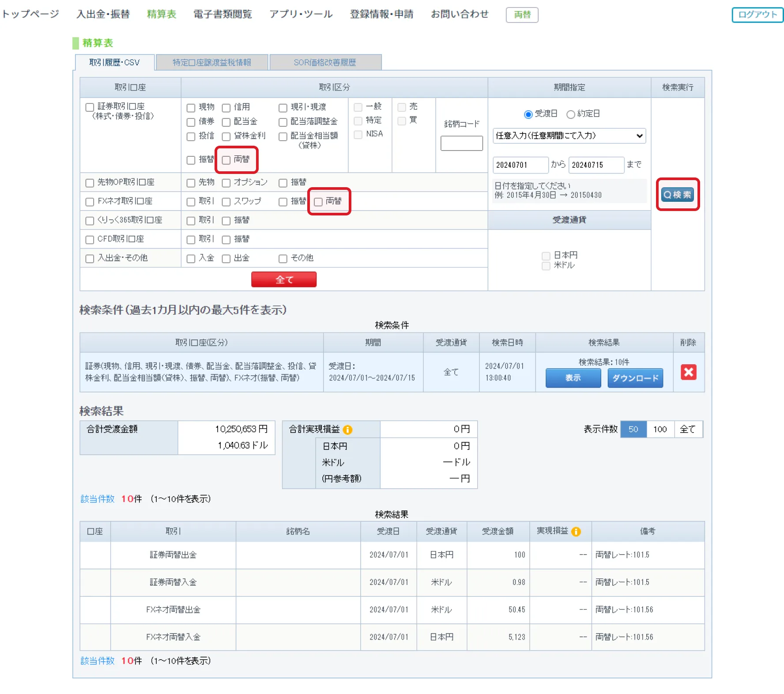This screenshot has height=694, width=784.
Task: Click the 検索 magnifier search button
Action: (x=677, y=195)
